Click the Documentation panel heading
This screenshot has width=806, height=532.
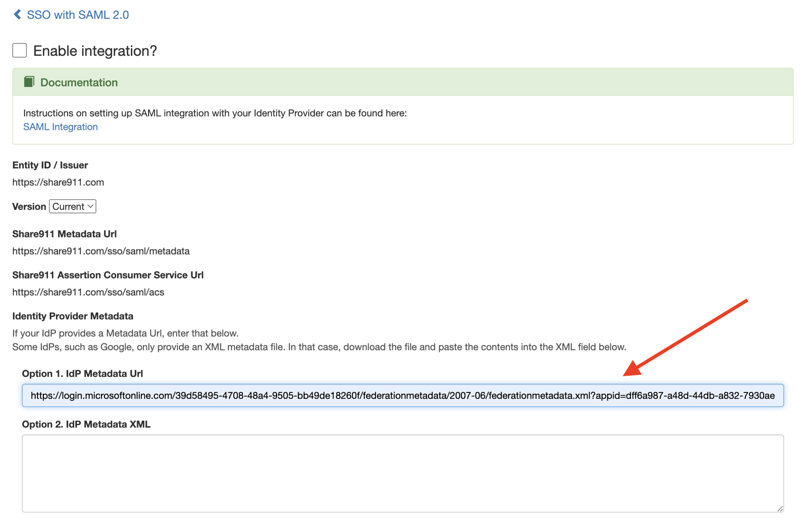click(x=79, y=82)
